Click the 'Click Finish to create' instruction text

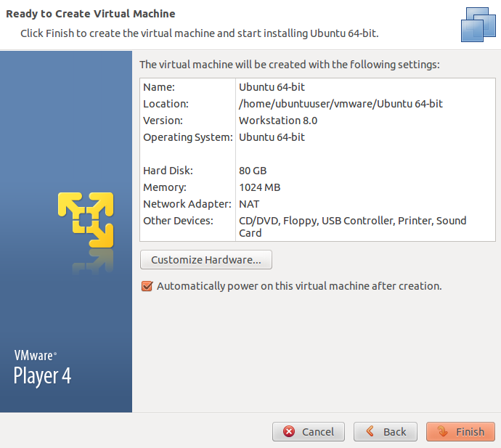click(x=200, y=33)
